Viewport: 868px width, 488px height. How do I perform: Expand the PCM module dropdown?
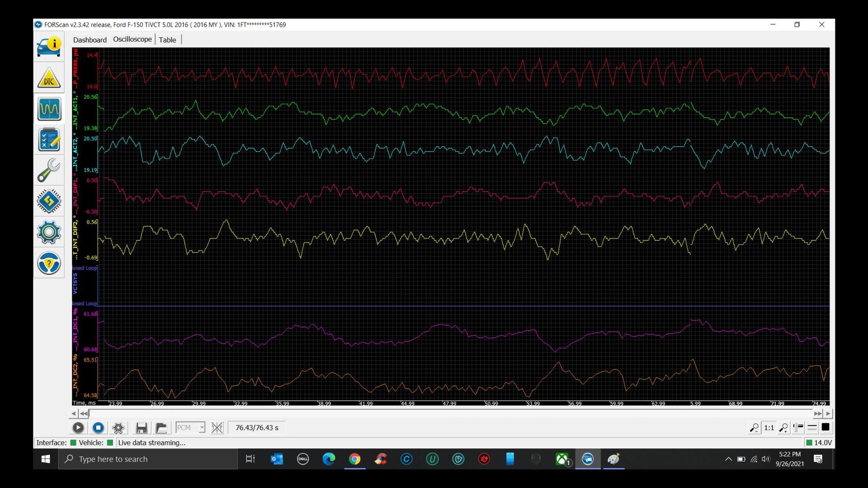pyautogui.click(x=202, y=428)
